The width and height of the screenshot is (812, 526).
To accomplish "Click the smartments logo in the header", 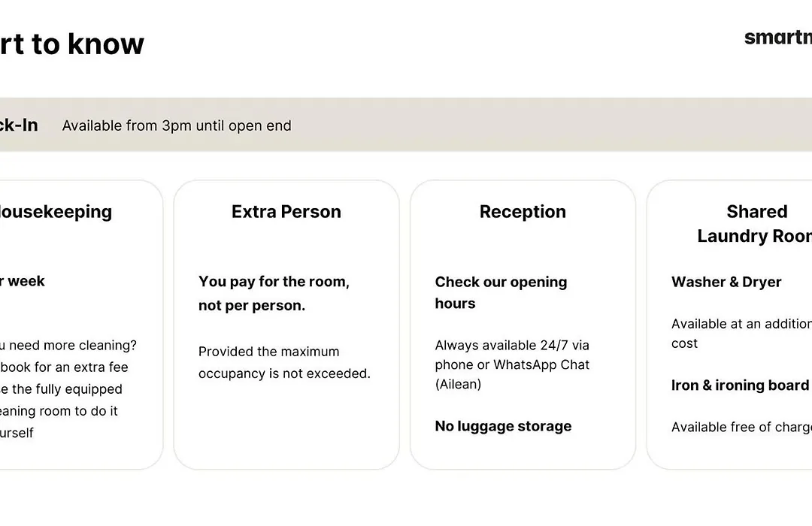I will coord(778,38).
